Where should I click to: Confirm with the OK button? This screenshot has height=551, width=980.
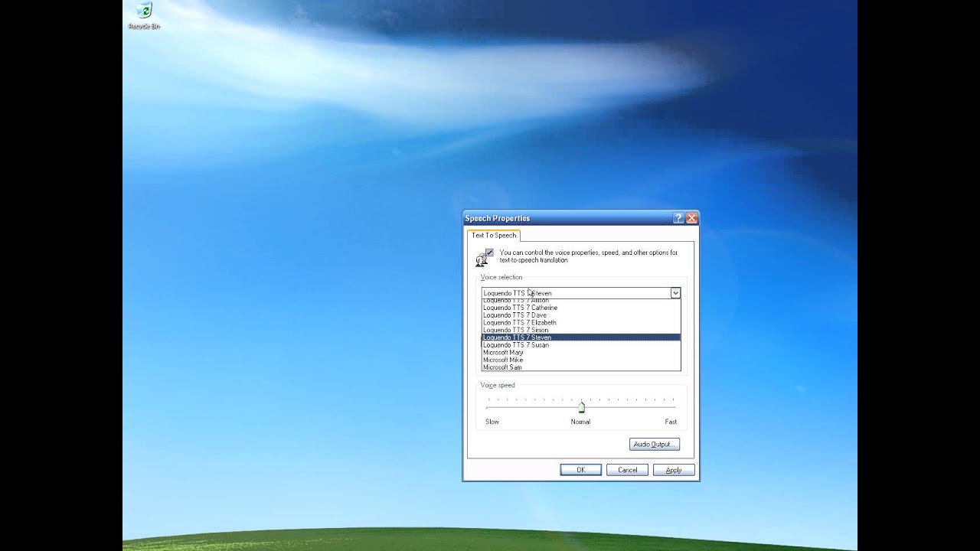(580, 470)
